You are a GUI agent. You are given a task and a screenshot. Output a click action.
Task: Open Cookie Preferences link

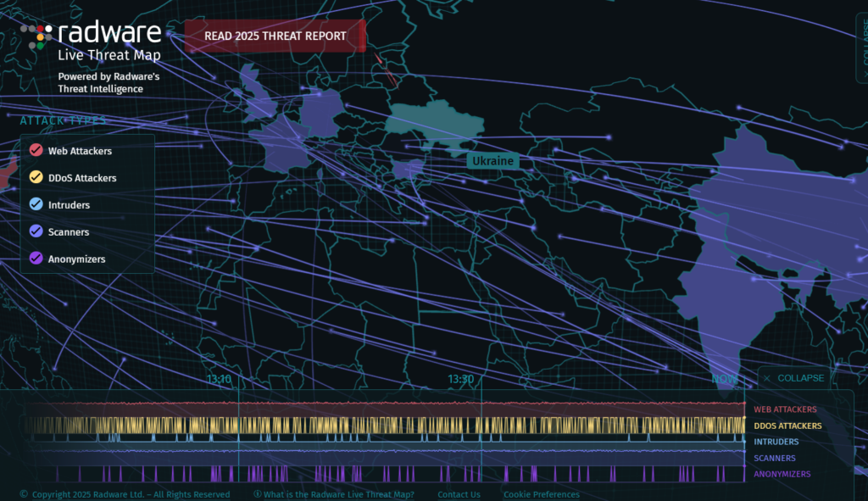(x=542, y=494)
